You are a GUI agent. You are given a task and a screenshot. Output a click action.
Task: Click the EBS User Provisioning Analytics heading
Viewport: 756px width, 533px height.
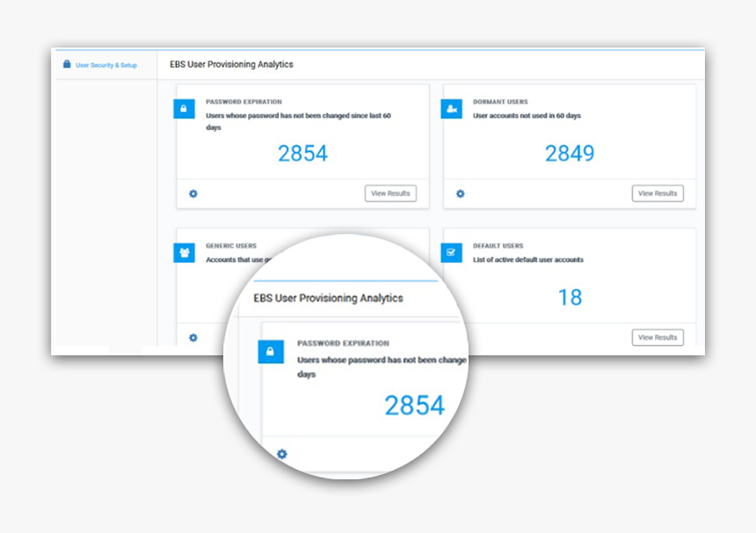(231, 64)
